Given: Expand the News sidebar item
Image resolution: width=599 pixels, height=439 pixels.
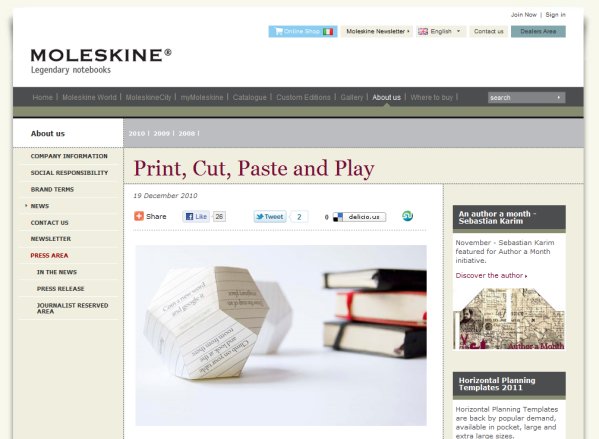Looking at the screenshot, I should pos(40,206).
